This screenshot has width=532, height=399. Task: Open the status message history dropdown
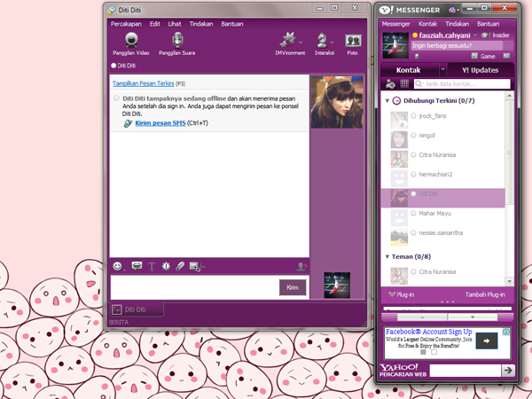coord(508,45)
